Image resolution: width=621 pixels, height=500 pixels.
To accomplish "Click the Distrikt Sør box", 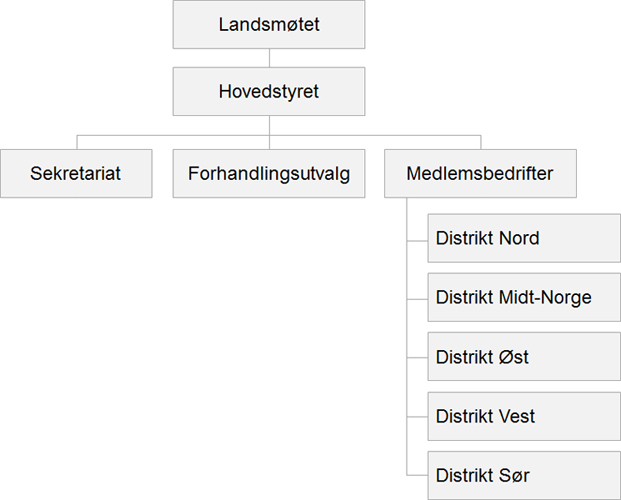I will pyautogui.click(x=523, y=475).
